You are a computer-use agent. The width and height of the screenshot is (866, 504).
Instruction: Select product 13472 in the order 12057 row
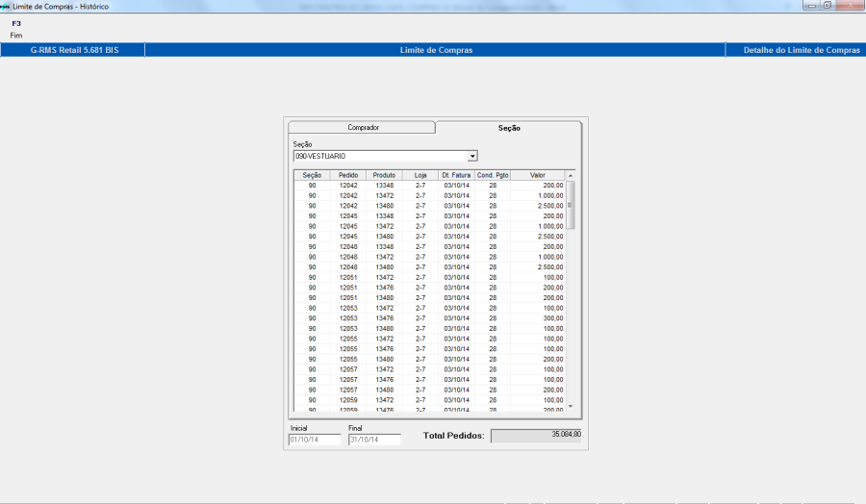[x=384, y=369]
